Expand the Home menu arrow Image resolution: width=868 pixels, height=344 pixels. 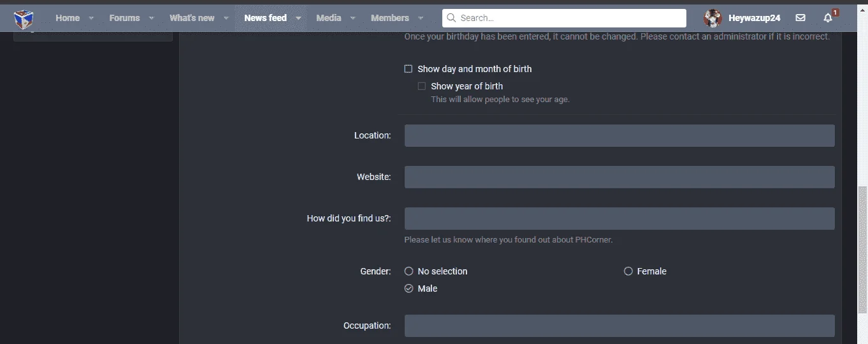point(91,18)
